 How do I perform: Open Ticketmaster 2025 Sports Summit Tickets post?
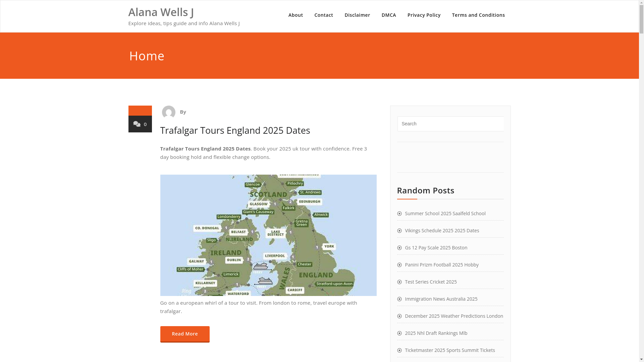pos(450,350)
